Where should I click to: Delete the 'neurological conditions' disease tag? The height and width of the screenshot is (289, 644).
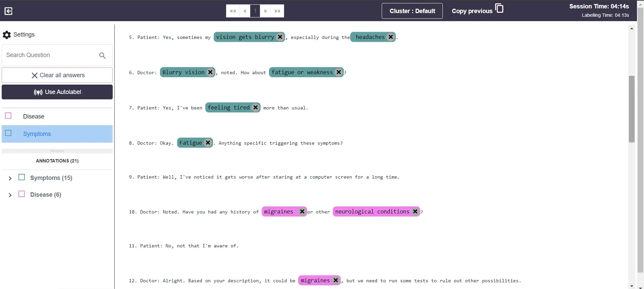415,211
